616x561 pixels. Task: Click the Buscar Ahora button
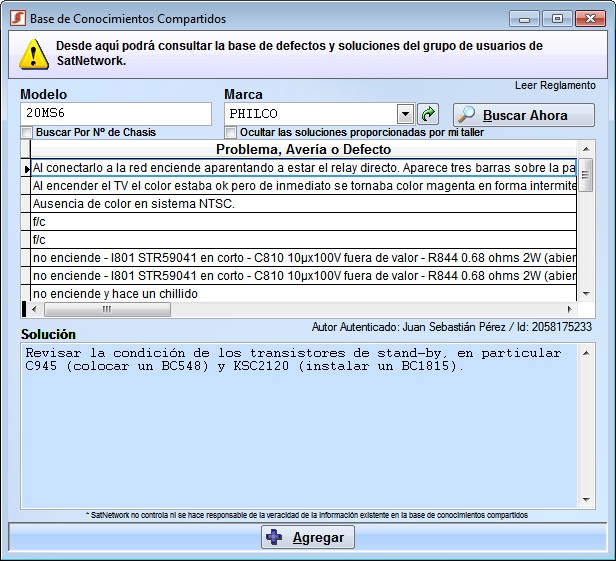(x=524, y=115)
